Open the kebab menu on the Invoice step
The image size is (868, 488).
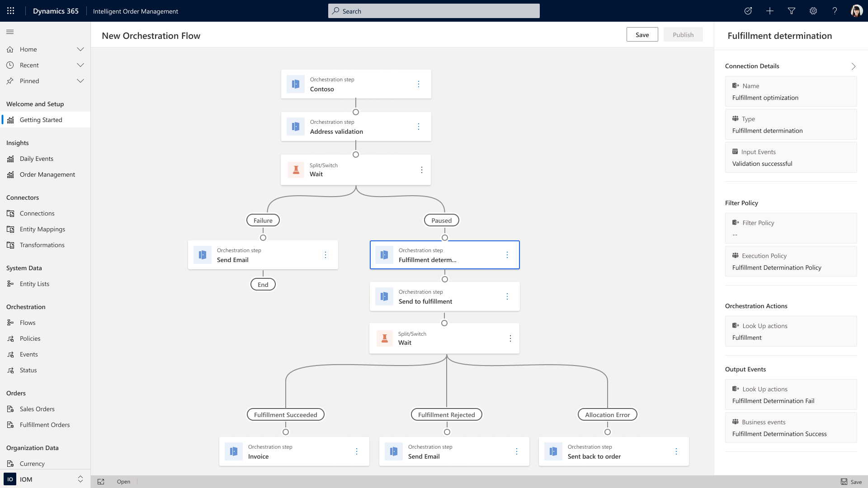coord(357,451)
